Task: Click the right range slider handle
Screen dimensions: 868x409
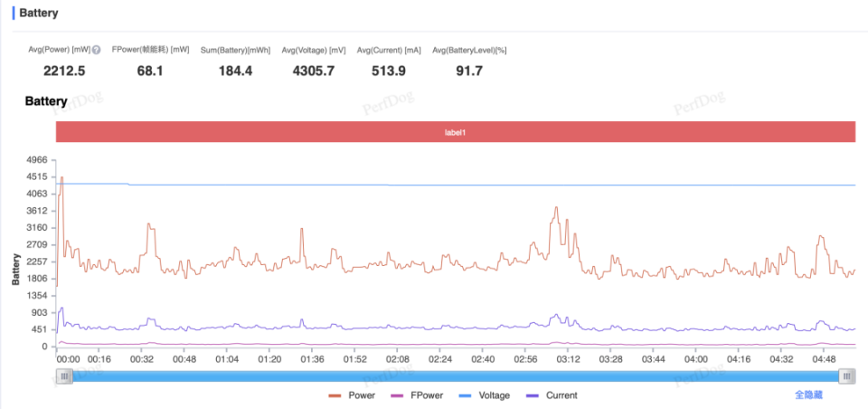Action: (846, 376)
